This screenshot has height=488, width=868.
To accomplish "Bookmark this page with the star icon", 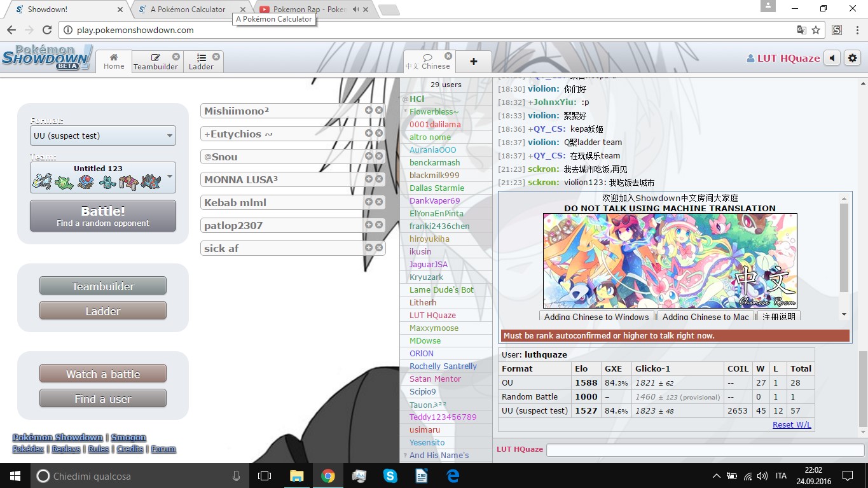I will tap(816, 30).
